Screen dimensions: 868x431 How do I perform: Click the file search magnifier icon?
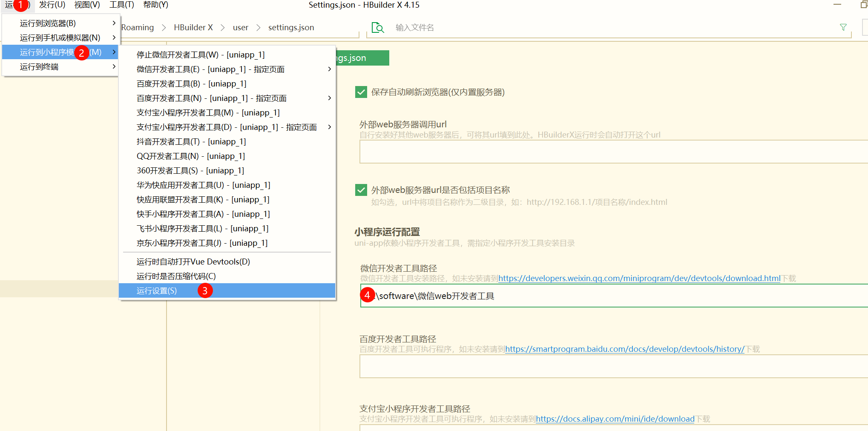click(x=378, y=28)
